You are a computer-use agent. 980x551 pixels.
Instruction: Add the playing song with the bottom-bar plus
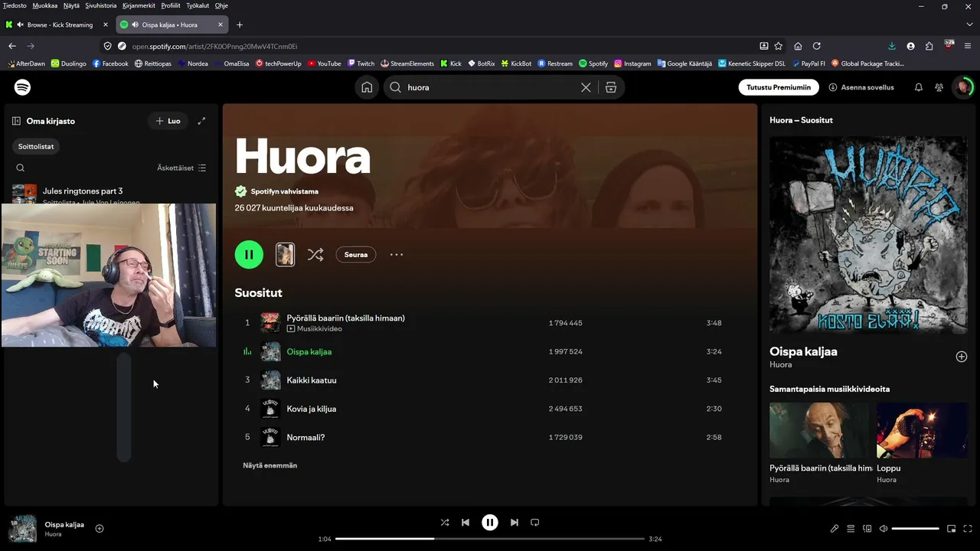[100, 528]
